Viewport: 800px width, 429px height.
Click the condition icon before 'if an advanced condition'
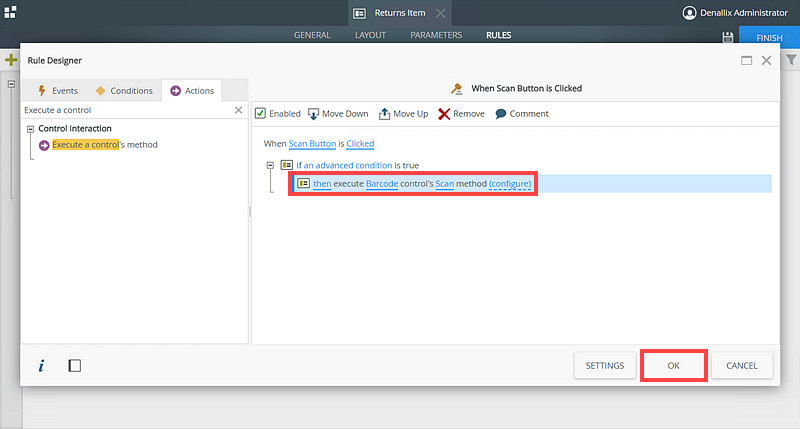[287, 165]
